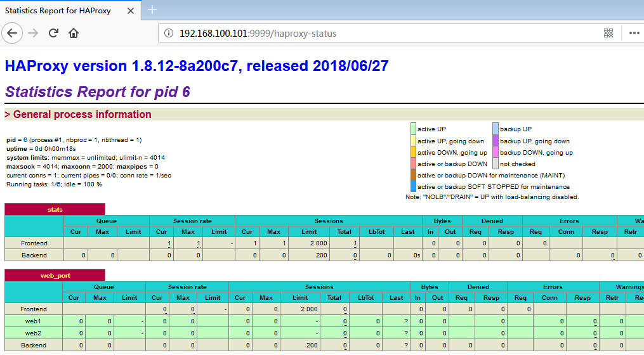Screen dimensions: 644x355
Task: Click the active UP green legend swatch
Action: tap(413, 129)
